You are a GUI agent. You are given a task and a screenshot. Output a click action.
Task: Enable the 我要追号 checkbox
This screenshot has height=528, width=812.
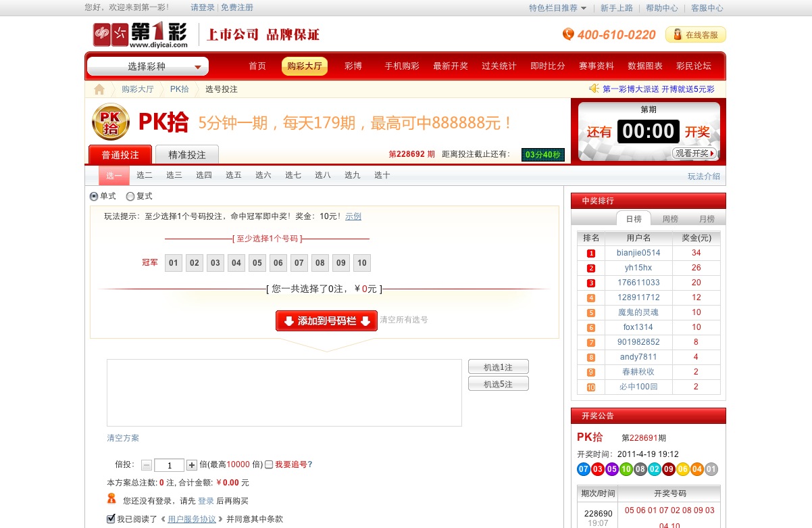coord(269,464)
